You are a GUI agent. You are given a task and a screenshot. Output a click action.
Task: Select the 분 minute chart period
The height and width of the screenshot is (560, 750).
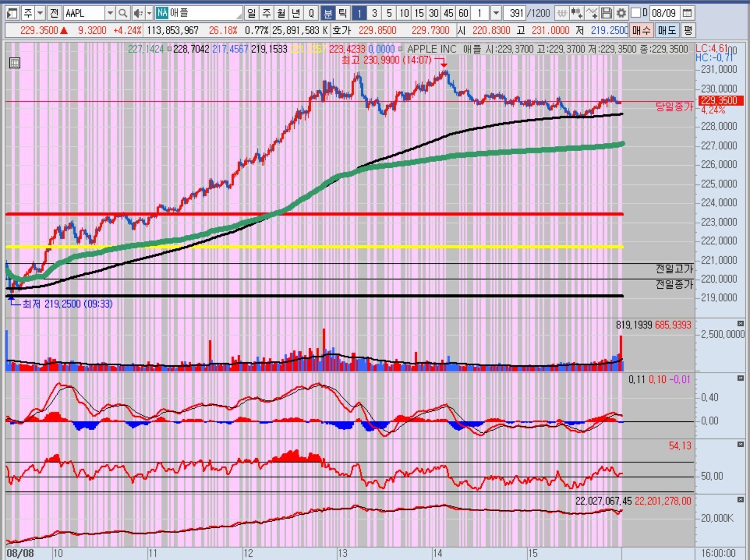point(328,13)
